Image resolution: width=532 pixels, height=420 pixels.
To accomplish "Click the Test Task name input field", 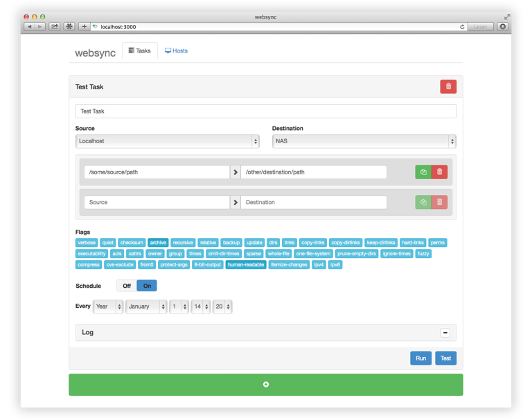I will point(266,111).
